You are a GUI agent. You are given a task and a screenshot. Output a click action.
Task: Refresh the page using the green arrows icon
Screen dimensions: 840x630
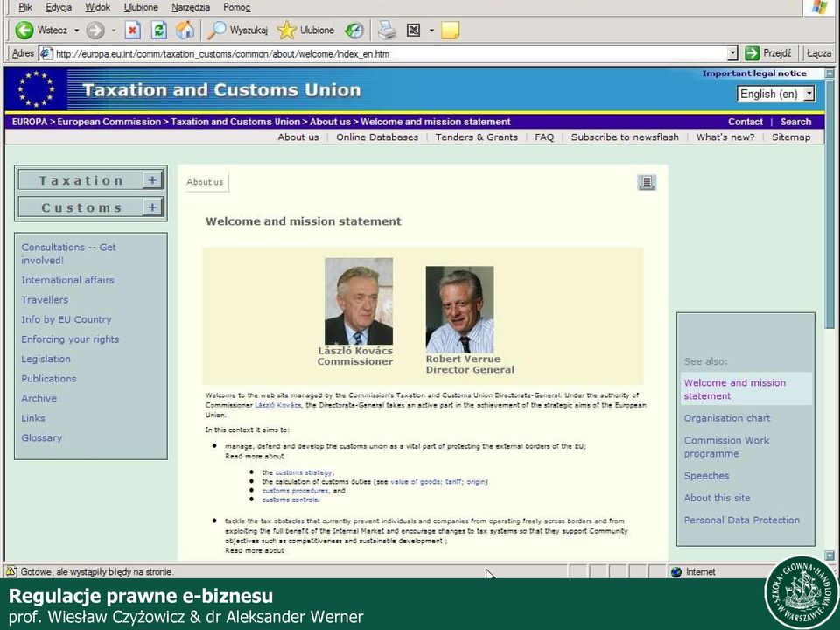coord(158,30)
